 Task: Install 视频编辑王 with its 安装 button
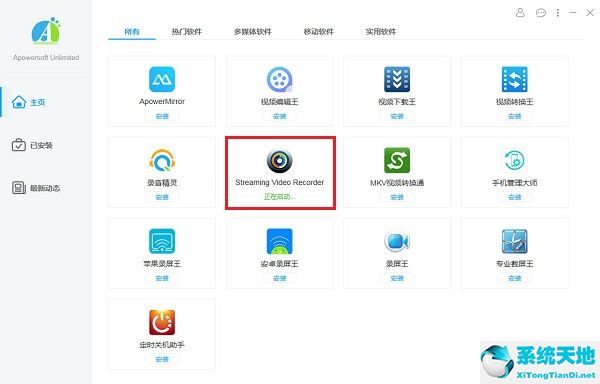point(279,116)
